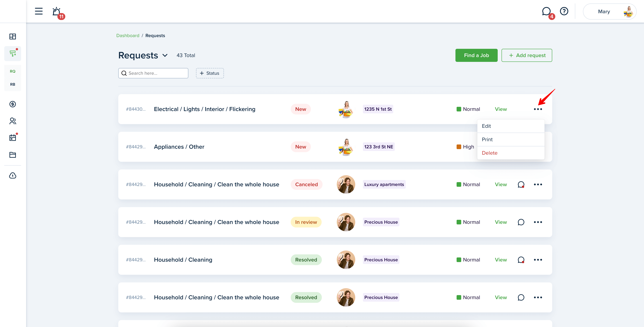
Task: Open the RQ sidebar item
Action: point(12,71)
